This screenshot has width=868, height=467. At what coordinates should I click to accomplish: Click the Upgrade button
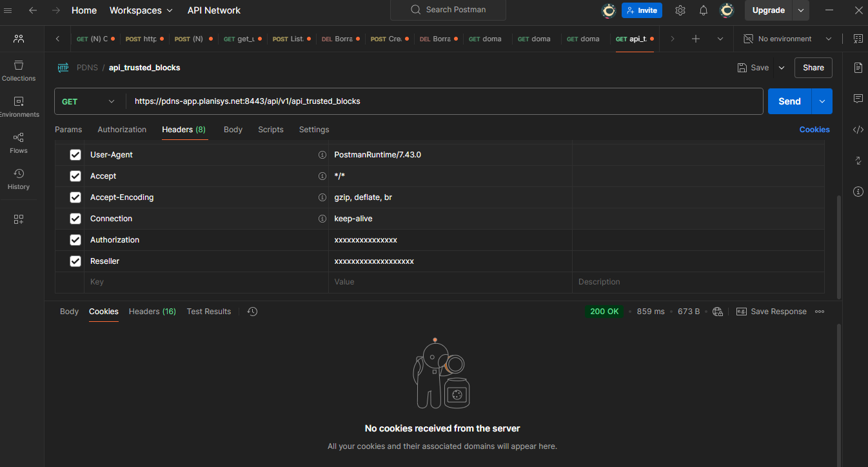pyautogui.click(x=769, y=10)
